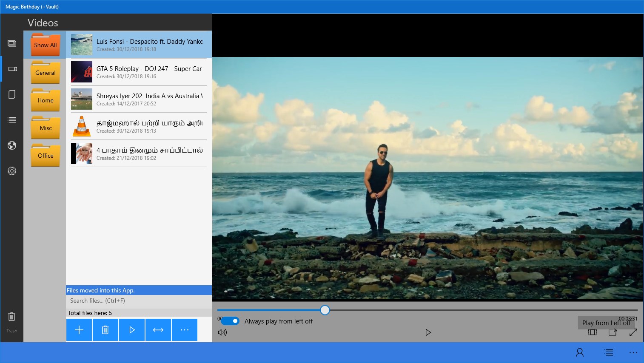Viewport: 644px width, 363px height.
Task: Open the photos gallery section in sidebar
Action: pyautogui.click(x=12, y=43)
